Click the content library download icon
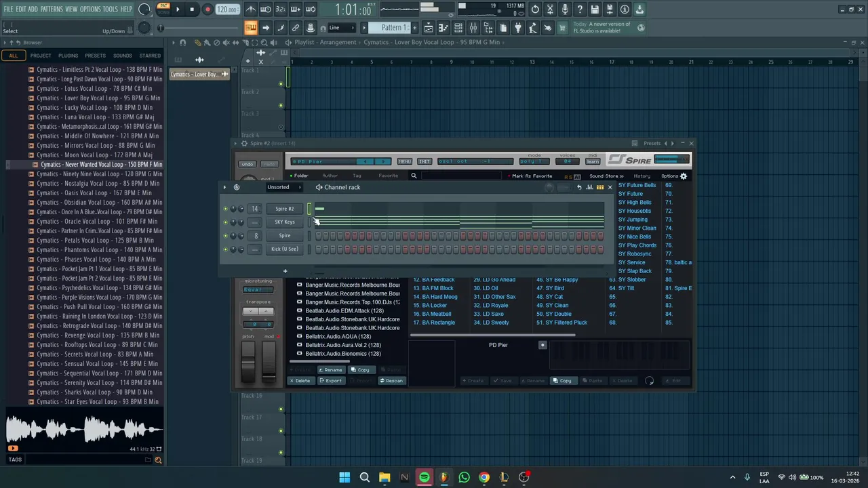 pyautogui.click(x=639, y=9)
